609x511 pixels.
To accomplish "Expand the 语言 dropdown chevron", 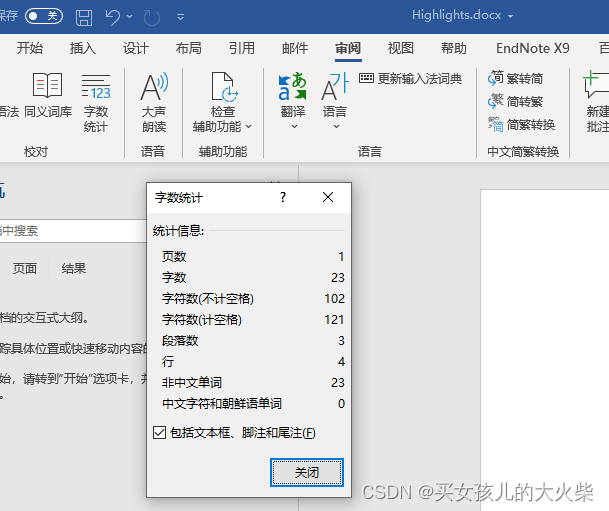I will [336, 127].
